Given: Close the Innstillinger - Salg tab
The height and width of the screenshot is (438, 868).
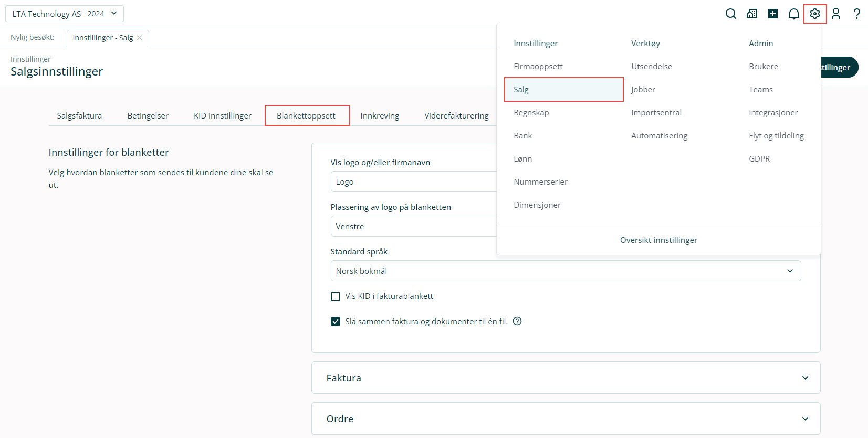Looking at the screenshot, I should click(x=140, y=38).
